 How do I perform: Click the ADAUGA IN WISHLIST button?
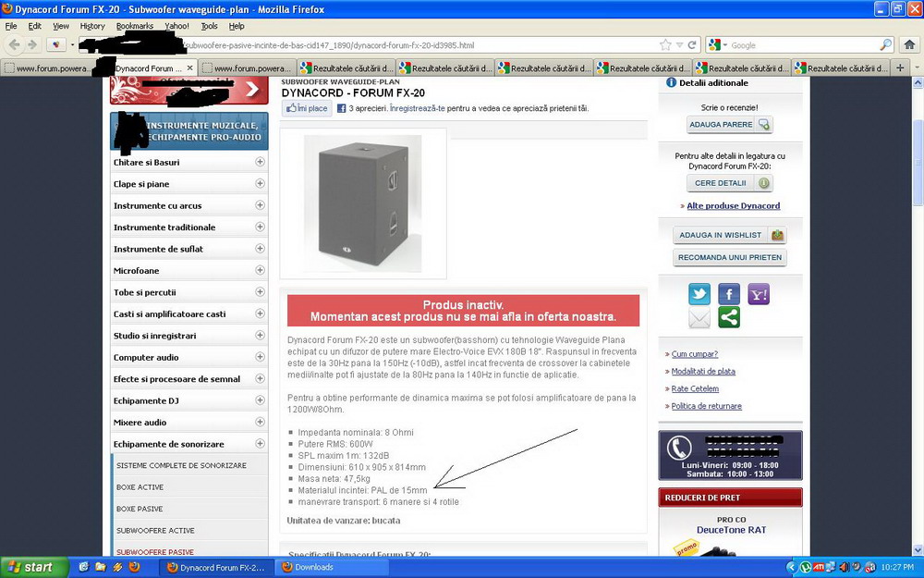point(730,235)
